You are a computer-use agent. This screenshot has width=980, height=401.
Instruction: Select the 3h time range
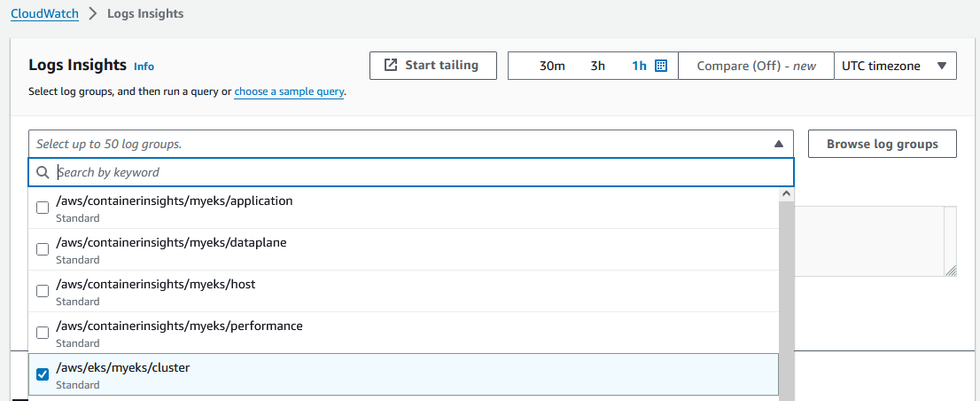[597, 66]
